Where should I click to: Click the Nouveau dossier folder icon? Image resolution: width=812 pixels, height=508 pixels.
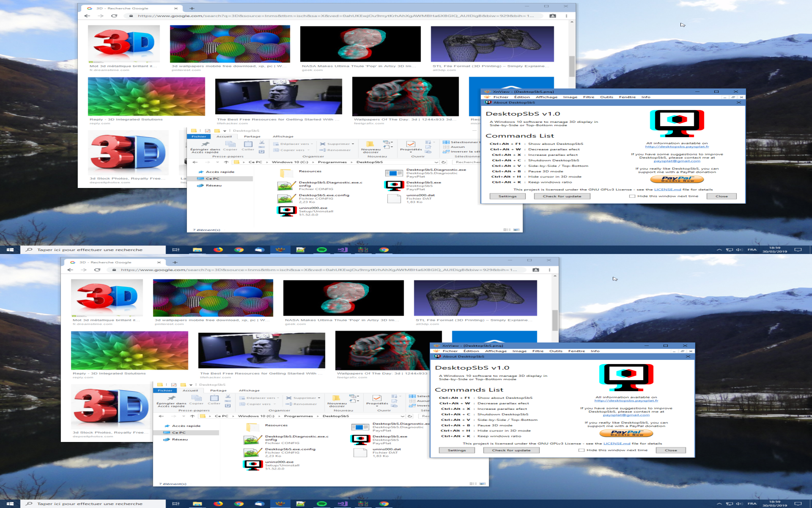370,144
